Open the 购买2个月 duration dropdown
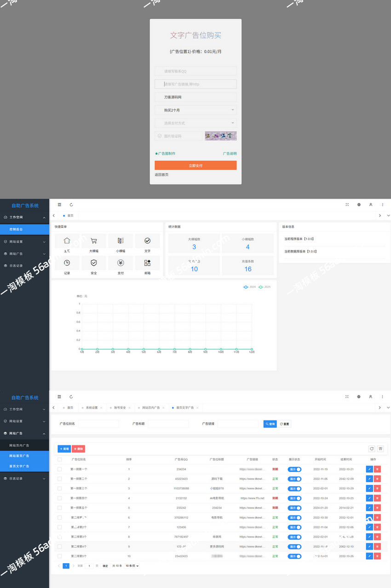 [x=195, y=110]
